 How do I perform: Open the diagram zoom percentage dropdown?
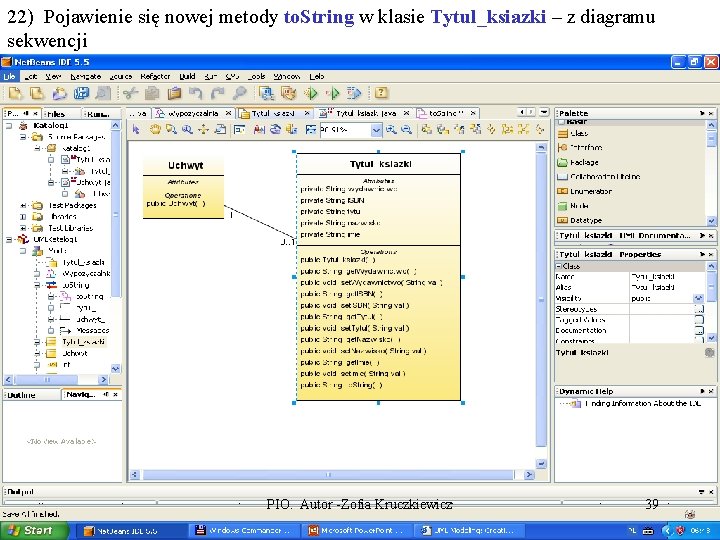click(376, 130)
